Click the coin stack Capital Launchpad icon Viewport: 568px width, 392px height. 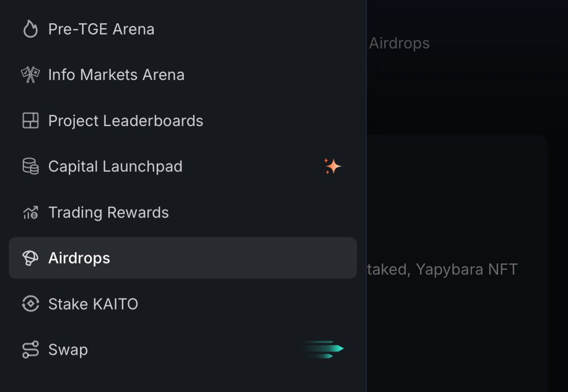tap(30, 166)
